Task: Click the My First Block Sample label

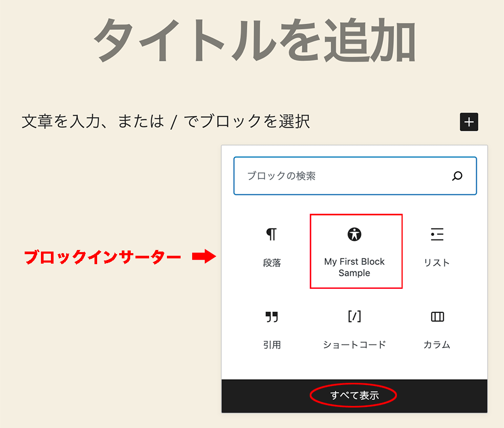Action: (354, 267)
